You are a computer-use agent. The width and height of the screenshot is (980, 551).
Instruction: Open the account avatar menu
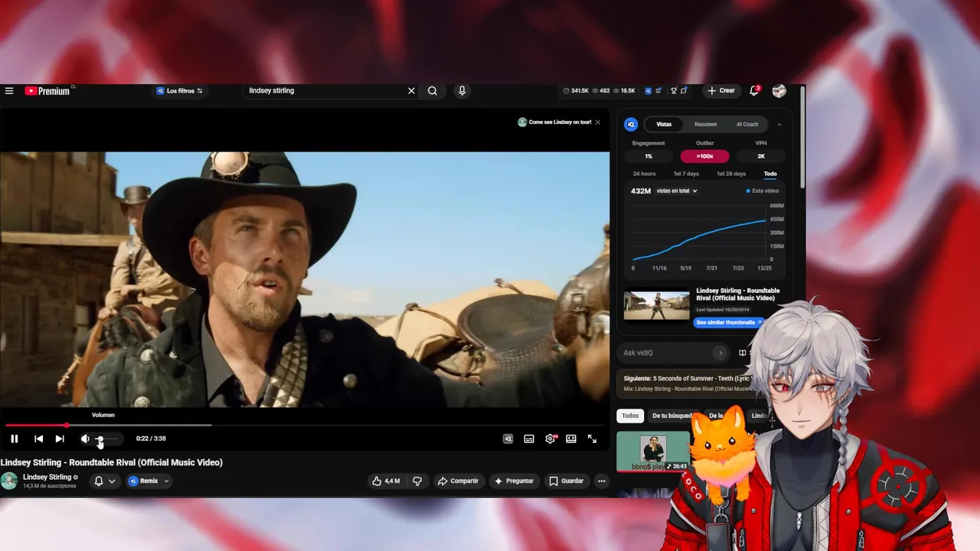pos(779,90)
